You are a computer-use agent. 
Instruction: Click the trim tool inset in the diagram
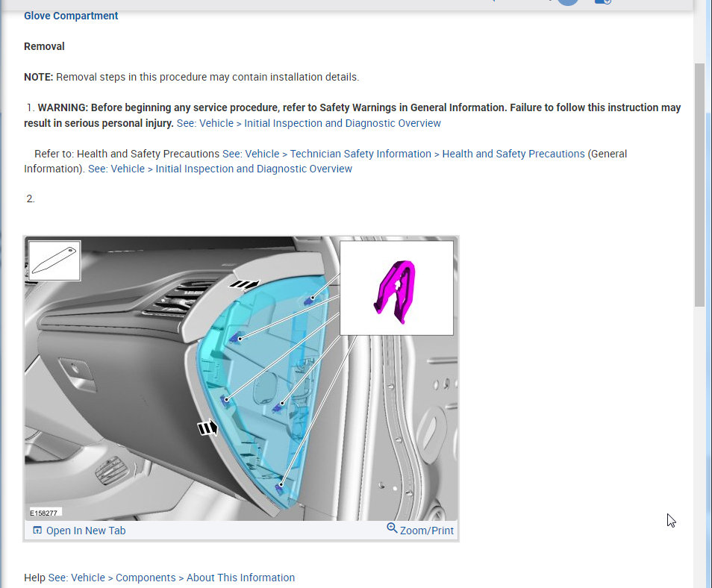pos(54,260)
